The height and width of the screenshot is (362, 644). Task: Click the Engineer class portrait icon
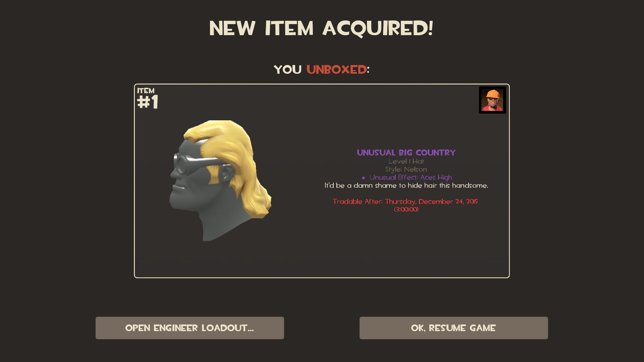(x=492, y=100)
